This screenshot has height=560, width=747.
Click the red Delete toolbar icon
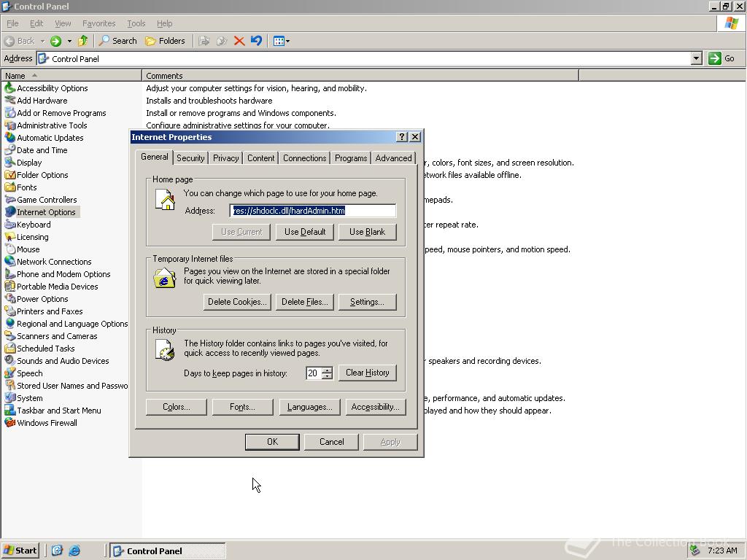(x=239, y=41)
